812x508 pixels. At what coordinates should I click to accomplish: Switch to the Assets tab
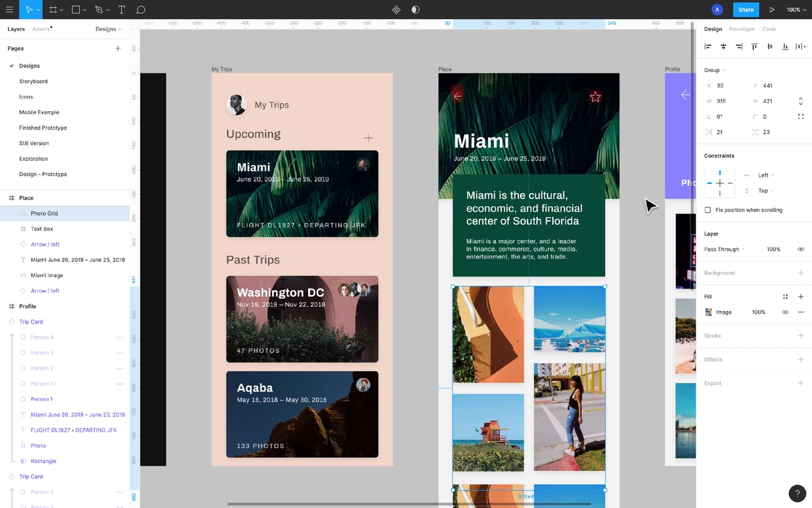41,29
